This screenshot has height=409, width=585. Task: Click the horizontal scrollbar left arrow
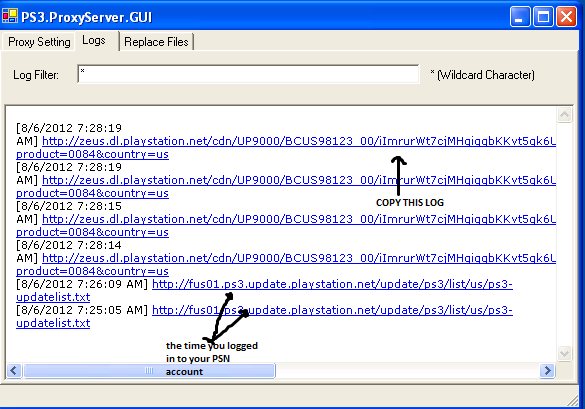pos(14,371)
